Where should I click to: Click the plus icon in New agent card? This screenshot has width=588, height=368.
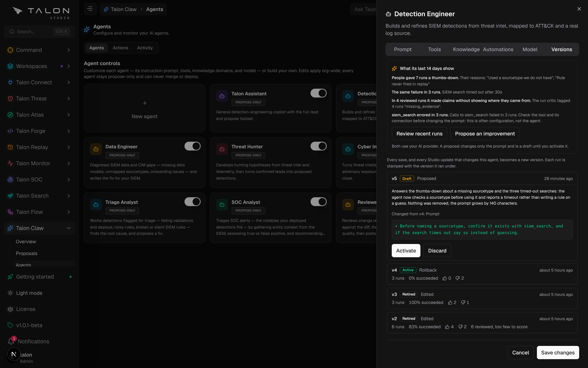point(145,103)
